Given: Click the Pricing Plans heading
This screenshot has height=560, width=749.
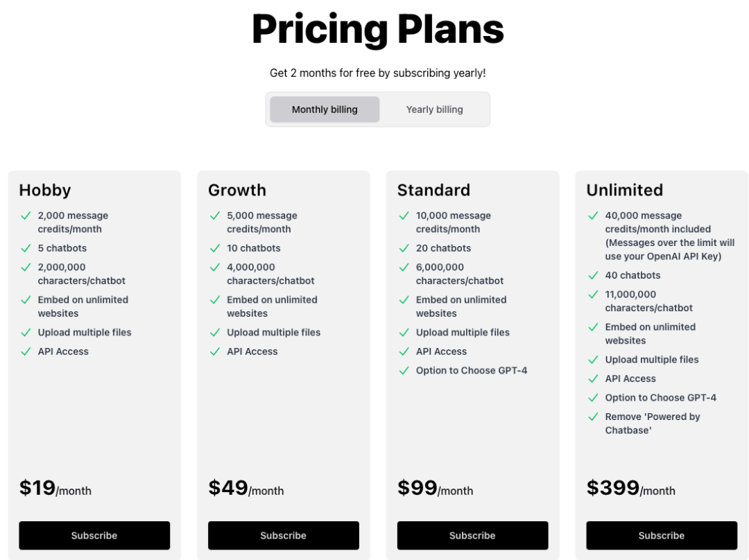Looking at the screenshot, I should click(377, 29).
